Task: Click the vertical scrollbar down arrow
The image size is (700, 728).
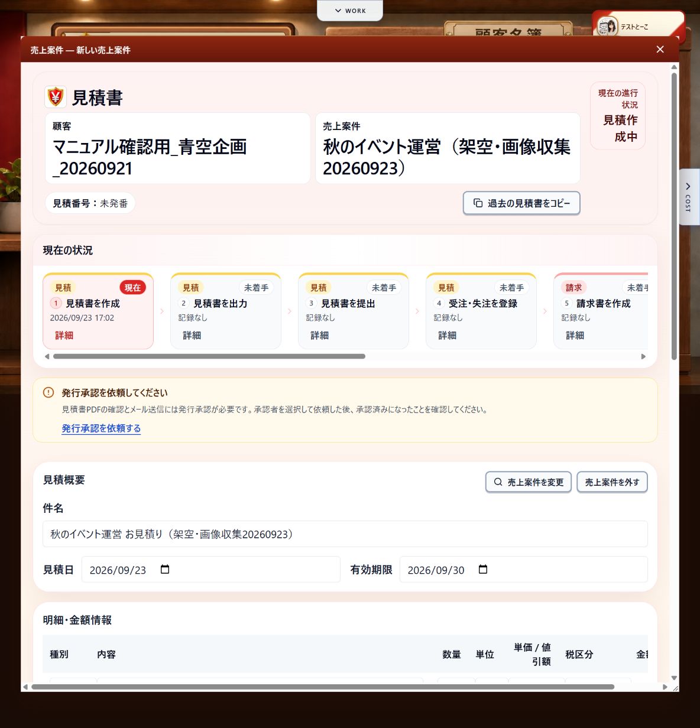Action: tap(674, 678)
